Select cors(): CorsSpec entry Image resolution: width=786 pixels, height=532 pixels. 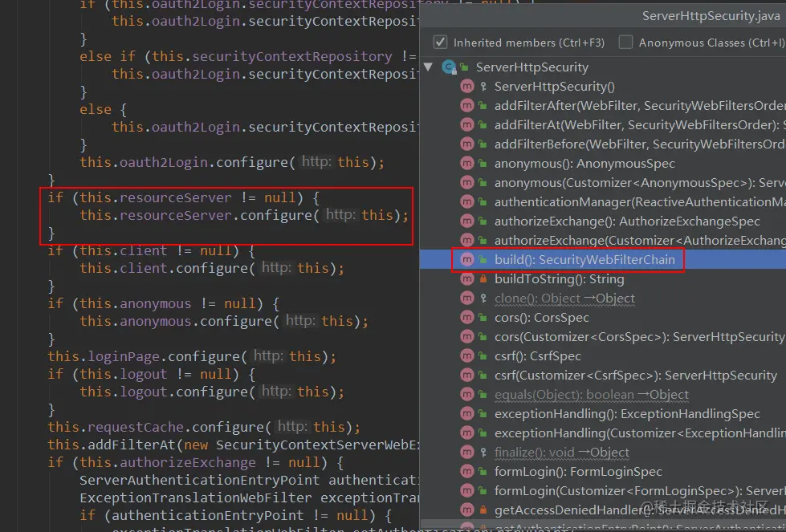click(541, 318)
